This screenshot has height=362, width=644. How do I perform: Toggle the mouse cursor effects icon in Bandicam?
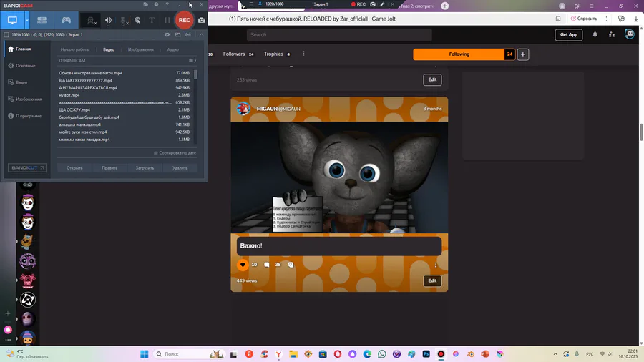[137, 20]
